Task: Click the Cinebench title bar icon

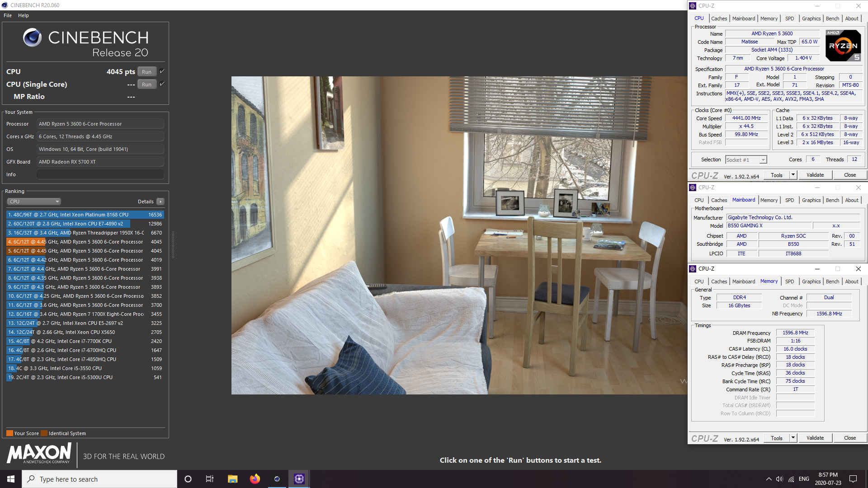Action: click(x=5, y=5)
